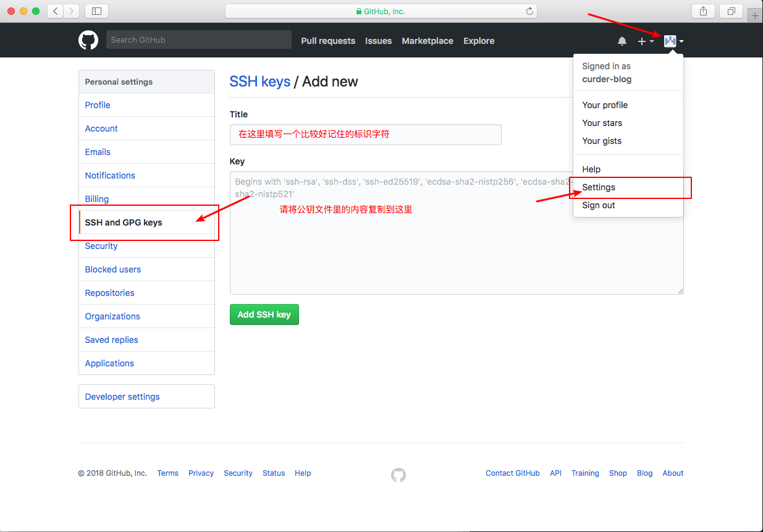
Task: Click the footer GitHub mark icon
Action: (x=398, y=475)
